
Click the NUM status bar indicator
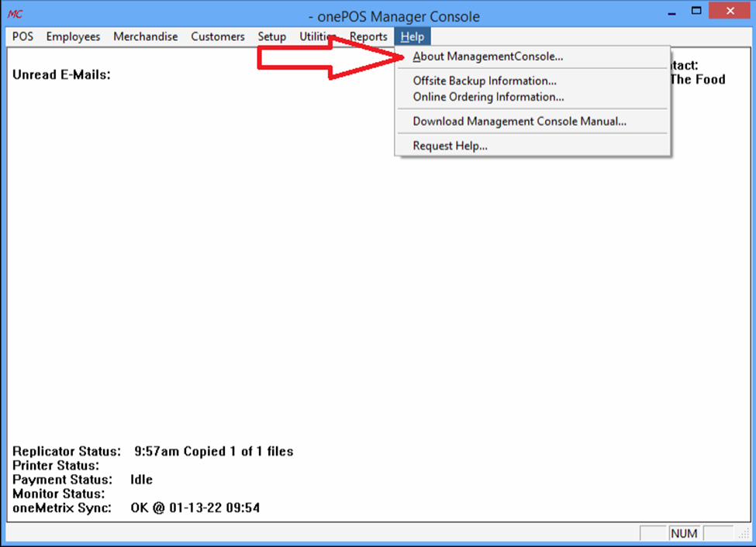(684, 534)
